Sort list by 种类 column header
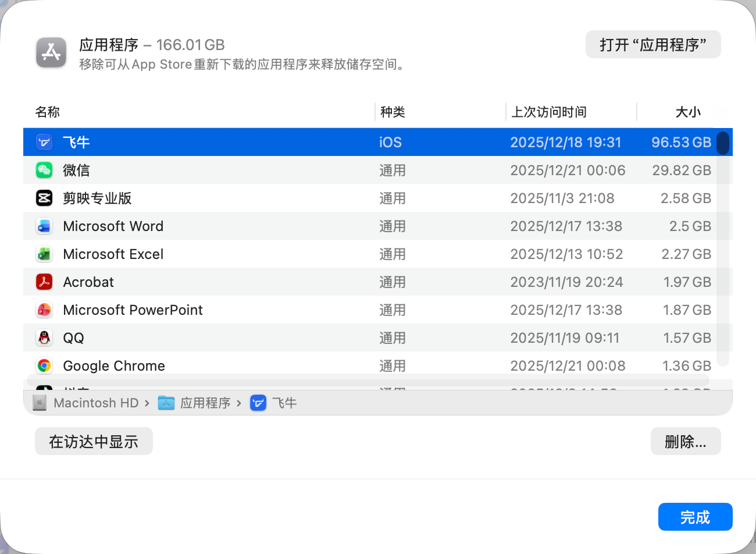The height and width of the screenshot is (554, 756). (x=393, y=112)
